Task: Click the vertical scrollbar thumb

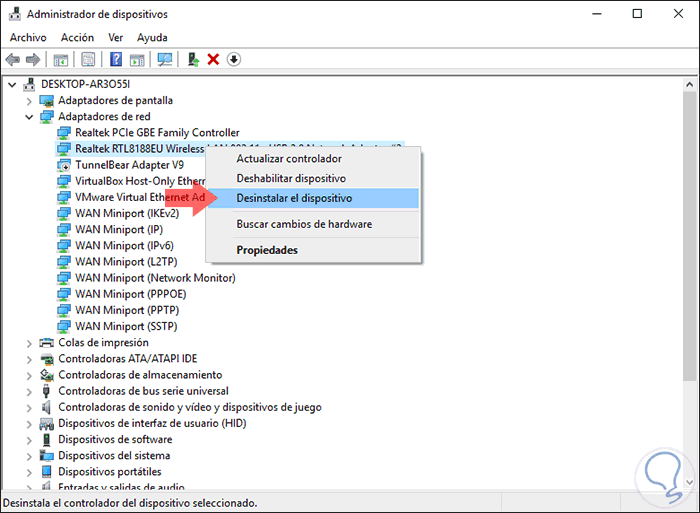Action: coord(689,237)
